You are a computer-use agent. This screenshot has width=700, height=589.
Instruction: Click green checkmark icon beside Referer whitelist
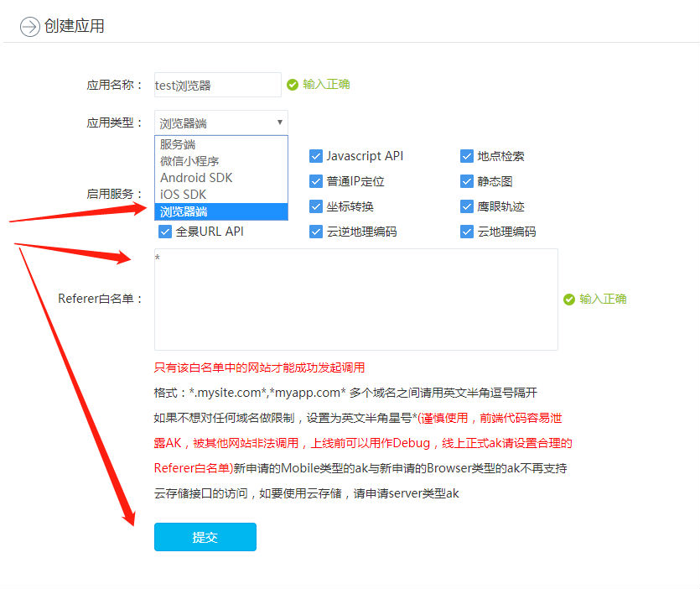coord(569,300)
